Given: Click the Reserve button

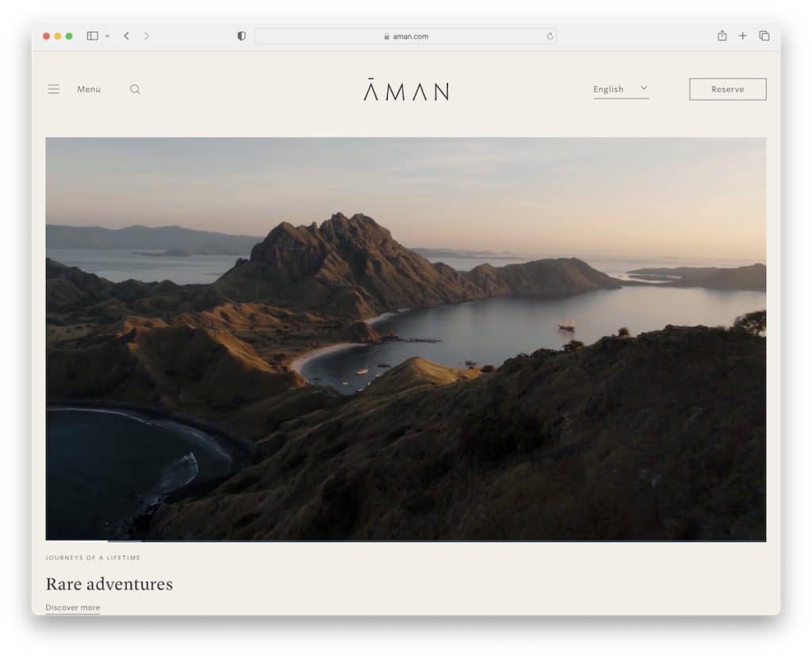Looking at the screenshot, I should pyautogui.click(x=728, y=89).
